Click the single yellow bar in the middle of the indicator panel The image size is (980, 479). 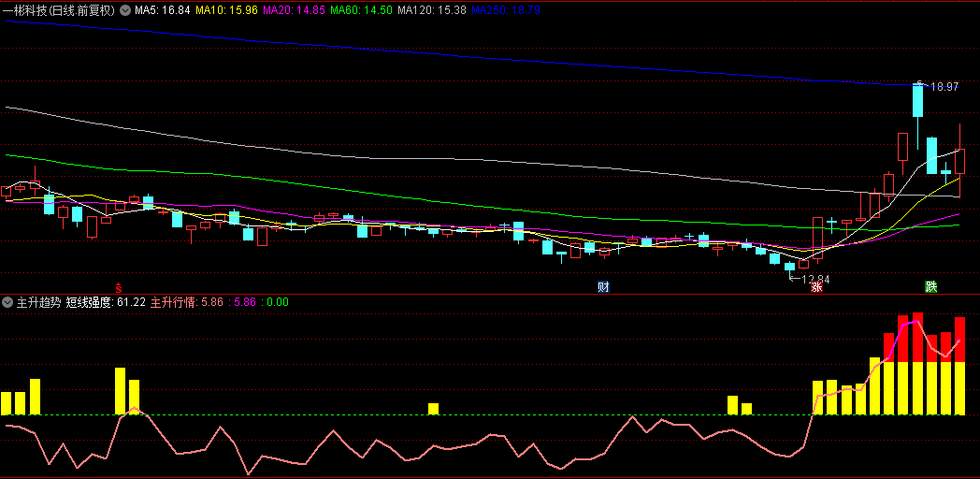coord(433,409)
